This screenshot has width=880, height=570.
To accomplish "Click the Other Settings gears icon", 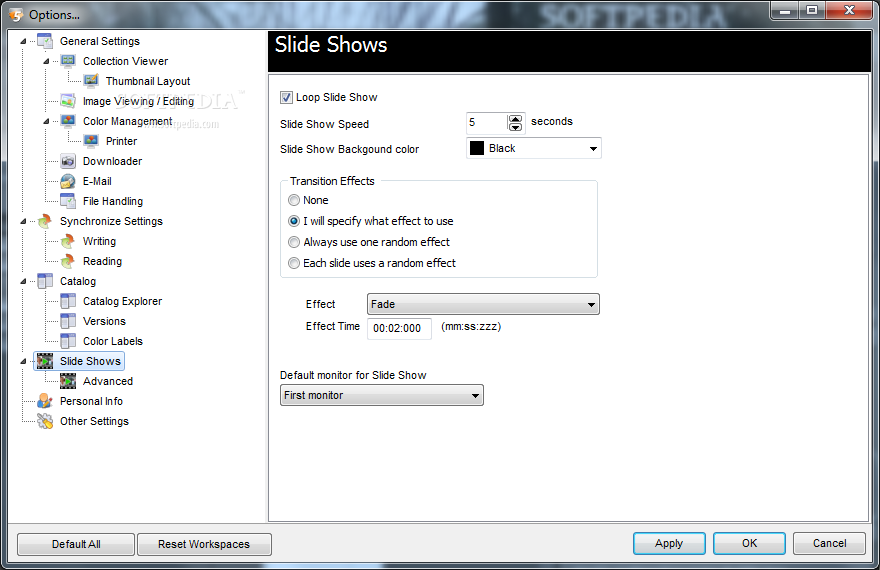I will 45,421.
